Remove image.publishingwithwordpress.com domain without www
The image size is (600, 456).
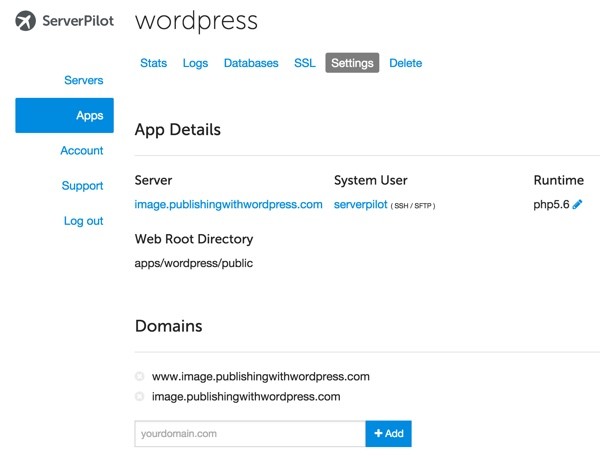click(140, 396)
